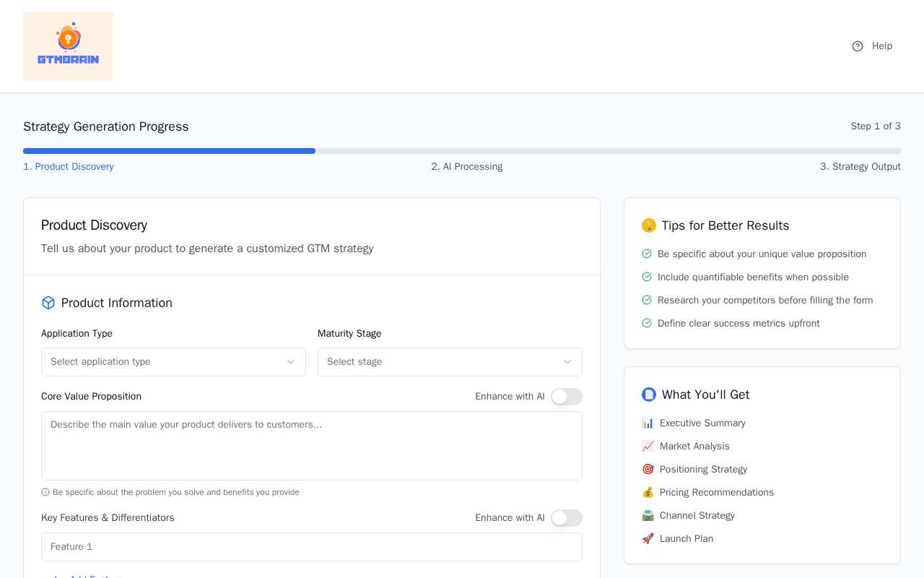Click the info icon under the value proposition box
924x578 pixels.
click(x=45, y=492)
